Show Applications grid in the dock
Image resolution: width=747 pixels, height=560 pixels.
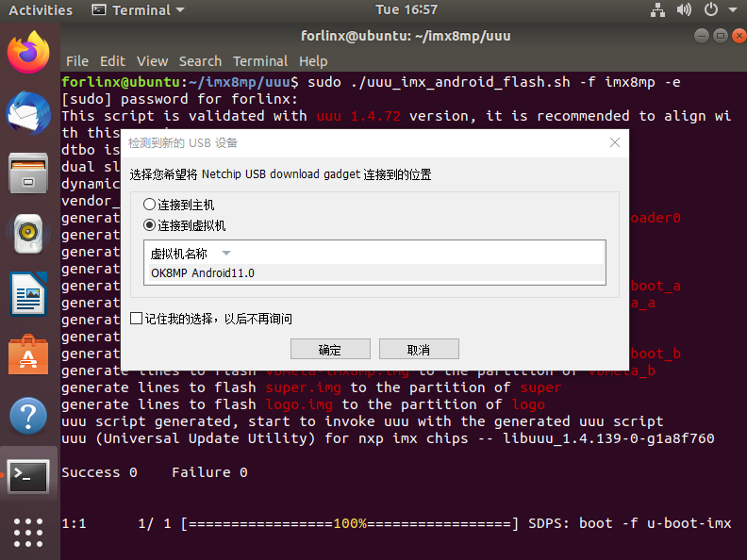coord(28,533)
